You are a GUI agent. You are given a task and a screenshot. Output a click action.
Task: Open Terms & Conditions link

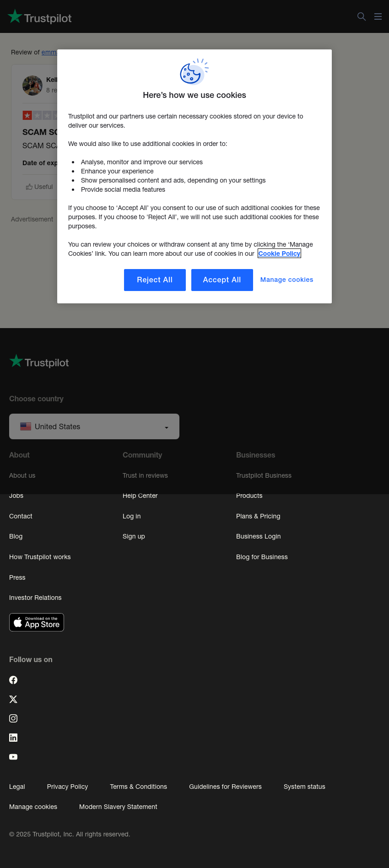point(138,787)
